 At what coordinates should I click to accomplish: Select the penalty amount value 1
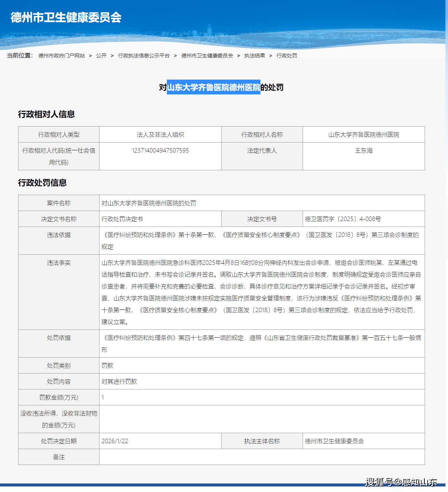click(104, 397)
